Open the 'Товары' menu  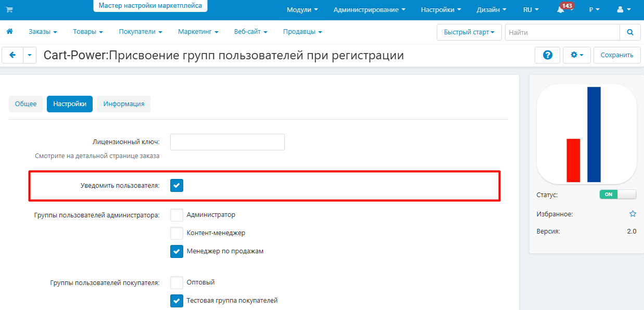click(x=88, y=32)
